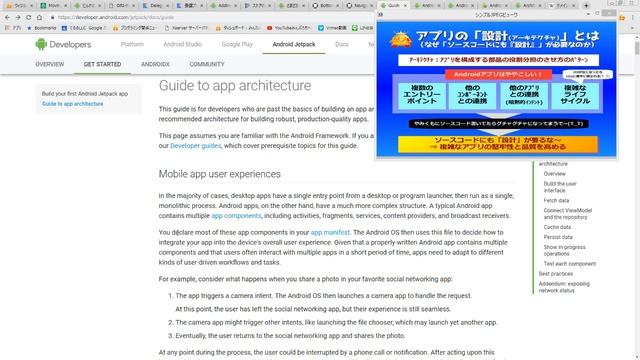Follow the app components link
Image resolution: width=640 pixels, height=360 pixels.
tap(236, 216)
